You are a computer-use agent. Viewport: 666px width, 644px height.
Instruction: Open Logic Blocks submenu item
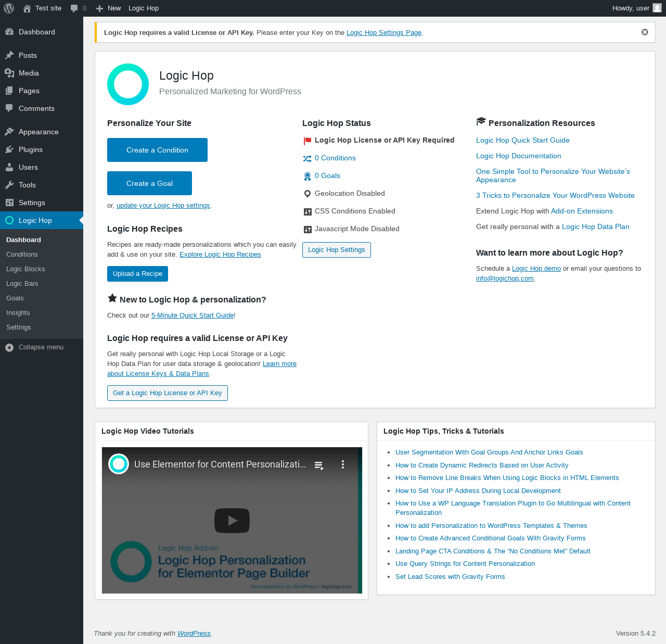click(25, 269)
